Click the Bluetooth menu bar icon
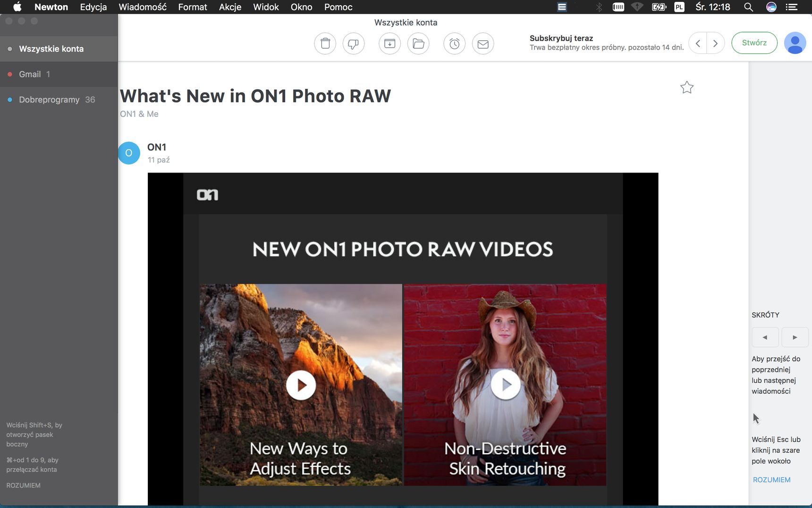Viewport: 812px width, 508px height. tap(599, 7)
